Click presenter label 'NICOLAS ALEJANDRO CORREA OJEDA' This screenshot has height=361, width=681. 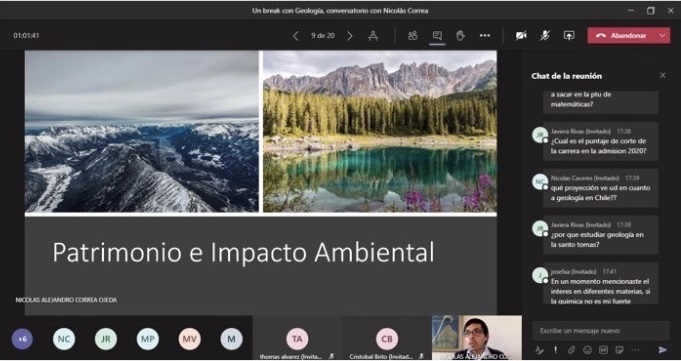[66, 300]
